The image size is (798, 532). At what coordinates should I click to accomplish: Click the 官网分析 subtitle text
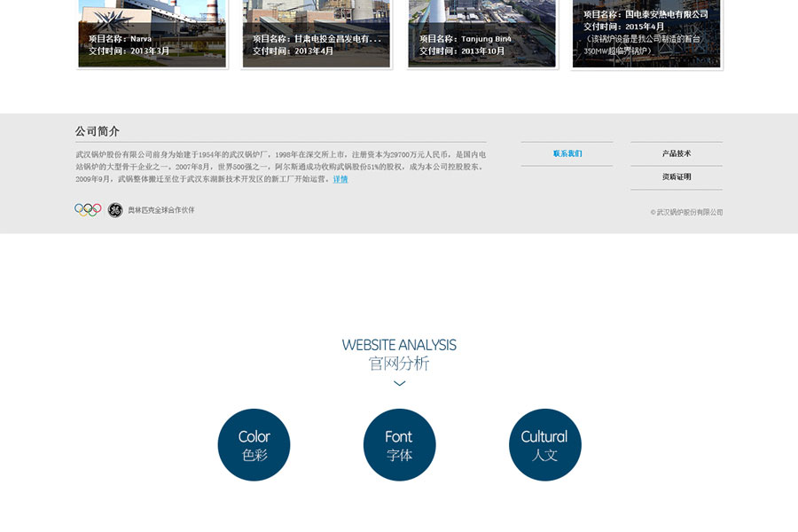pos(399,364)
